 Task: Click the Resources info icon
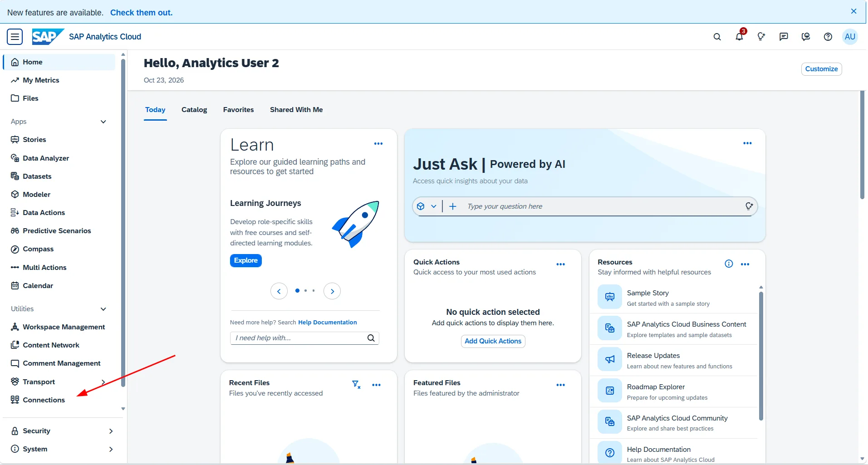click(729, 264)
